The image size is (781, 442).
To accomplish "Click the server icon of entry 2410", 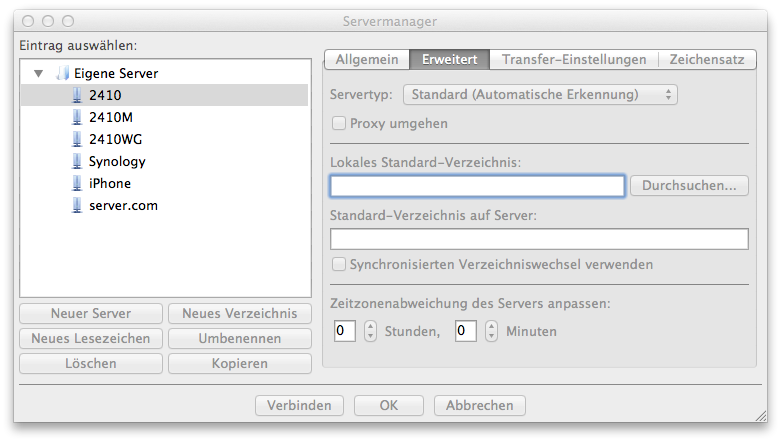I will pyautogui.click(x=77, y=95).
